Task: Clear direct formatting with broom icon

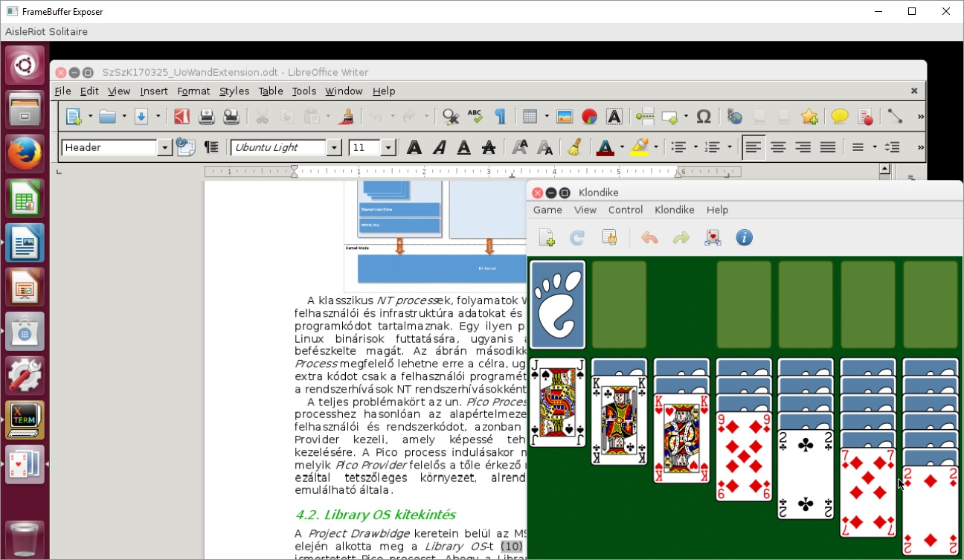Action: pyautogui.click(x=574, y=147)
